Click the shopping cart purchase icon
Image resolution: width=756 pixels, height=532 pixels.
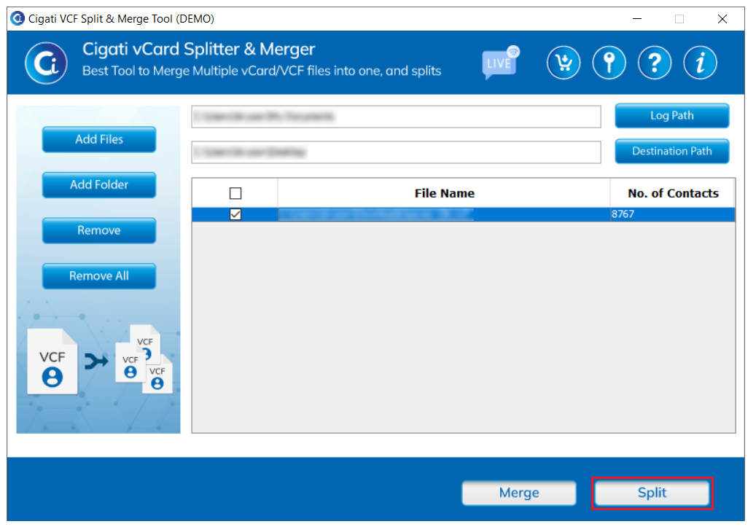(x=563, y=63)
